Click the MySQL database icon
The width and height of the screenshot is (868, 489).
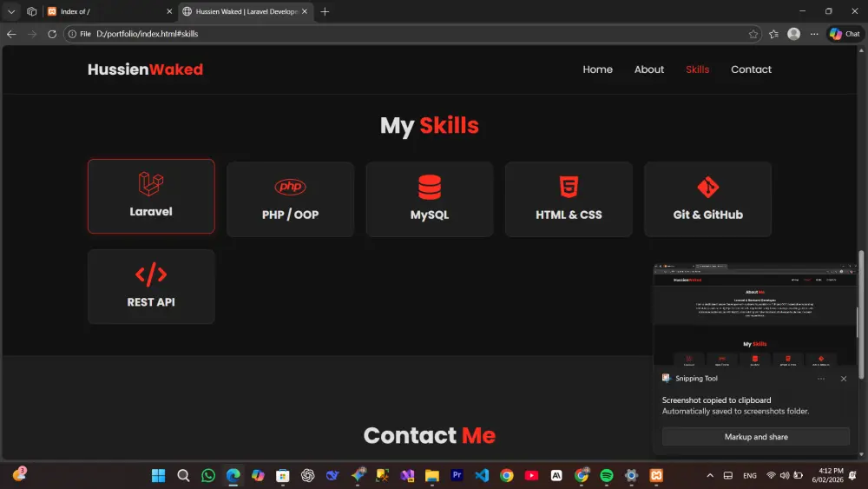click(430, 188)
